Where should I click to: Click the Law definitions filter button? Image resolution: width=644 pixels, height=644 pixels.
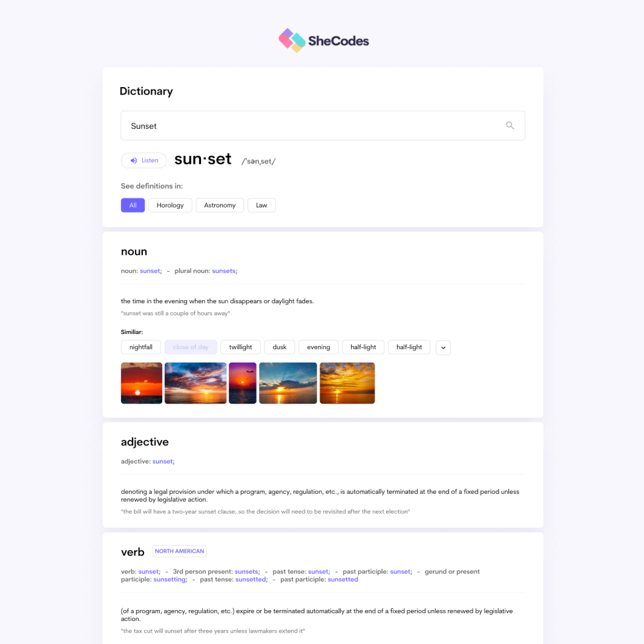coord(261,205)
